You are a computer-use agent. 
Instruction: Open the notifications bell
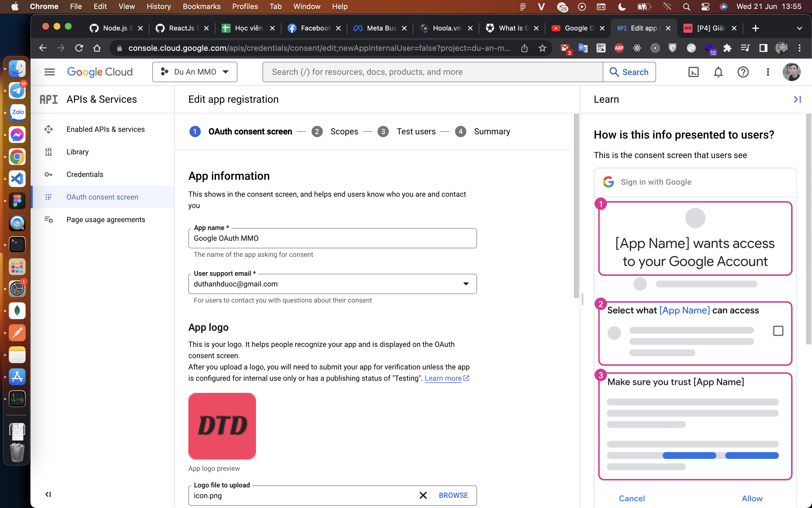point(718,72)
